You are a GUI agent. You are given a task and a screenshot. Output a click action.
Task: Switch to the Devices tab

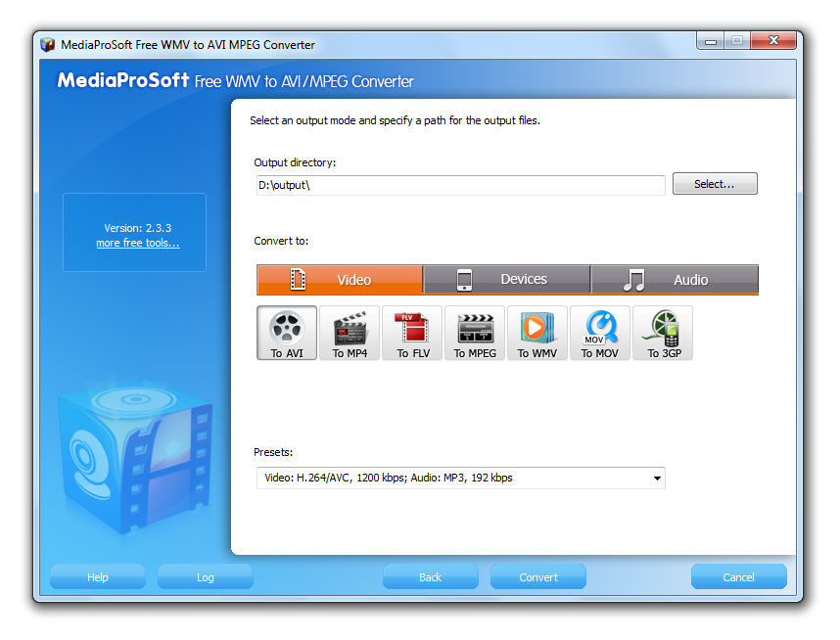pos(507,279)
